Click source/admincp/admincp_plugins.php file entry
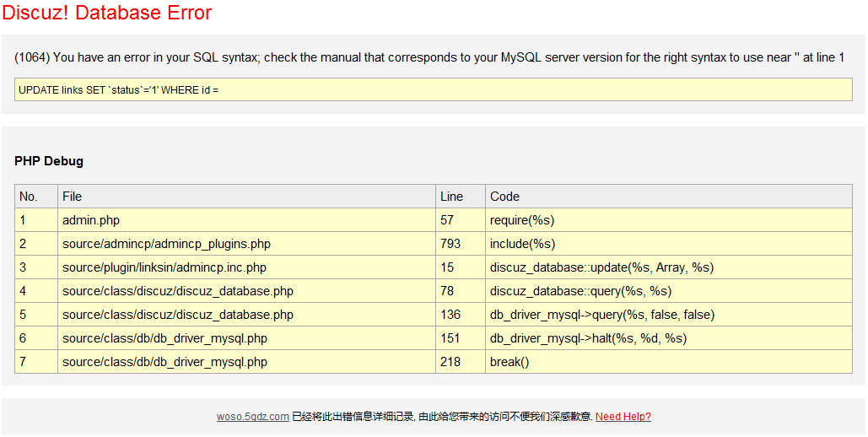Image resolution: width=868 pixels, height=437 pixels. click(x=166, y=244)
